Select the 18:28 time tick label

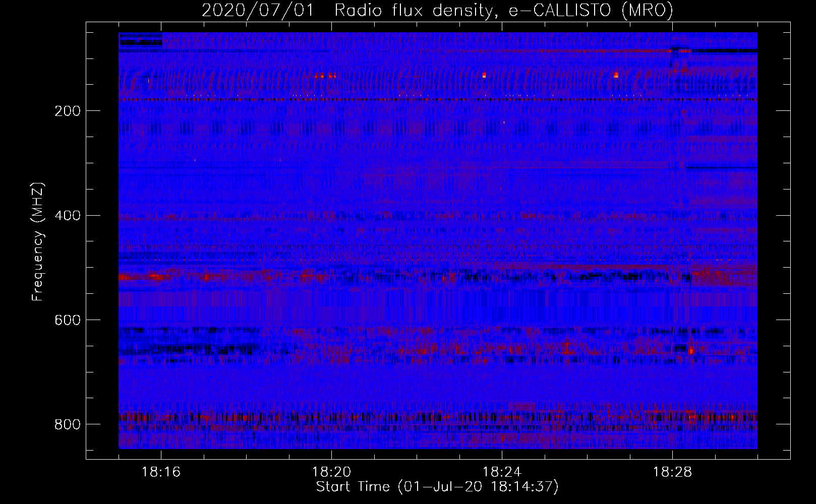pos(672,472)
